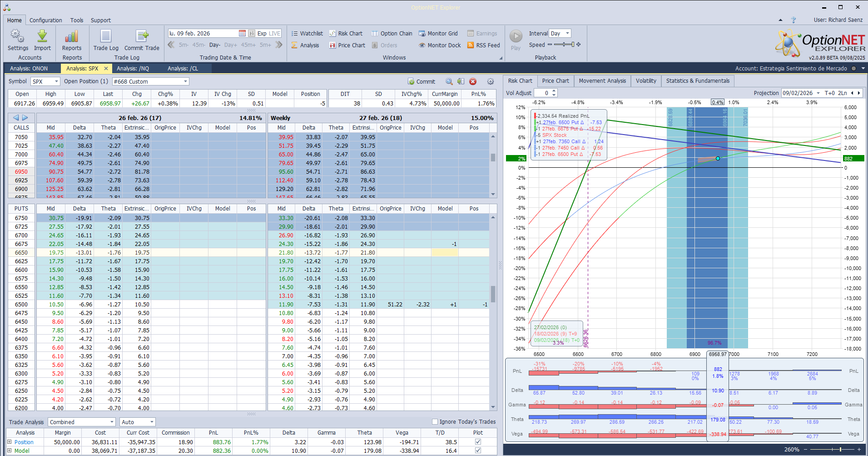Open the Configuration menu
868x456 pixels.
click(45, 20)
